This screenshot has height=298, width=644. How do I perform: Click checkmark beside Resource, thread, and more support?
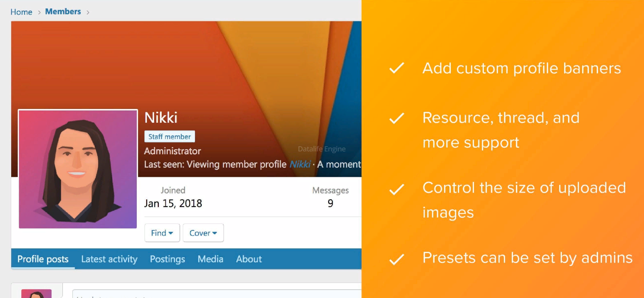tap(397, 118)
